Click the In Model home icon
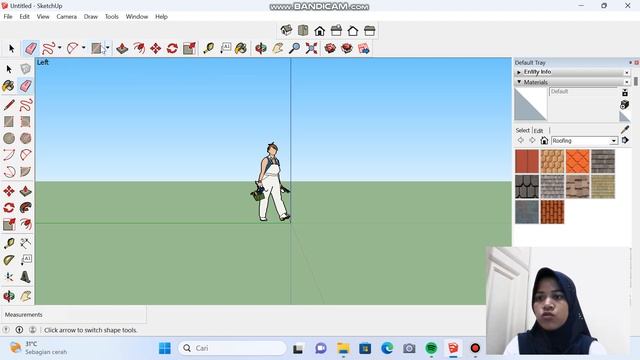This screenshot has height=360, width=640. tap(544, 140)
